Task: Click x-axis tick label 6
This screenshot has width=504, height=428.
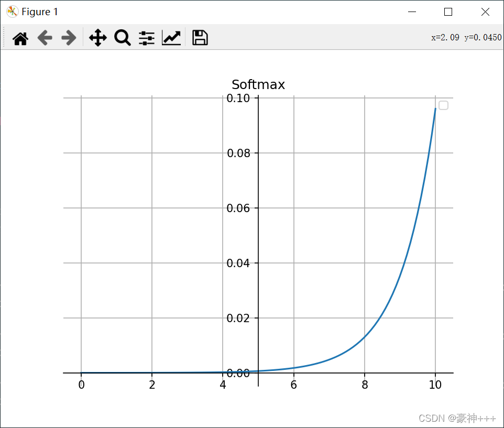Action: (x=294, y=385)
